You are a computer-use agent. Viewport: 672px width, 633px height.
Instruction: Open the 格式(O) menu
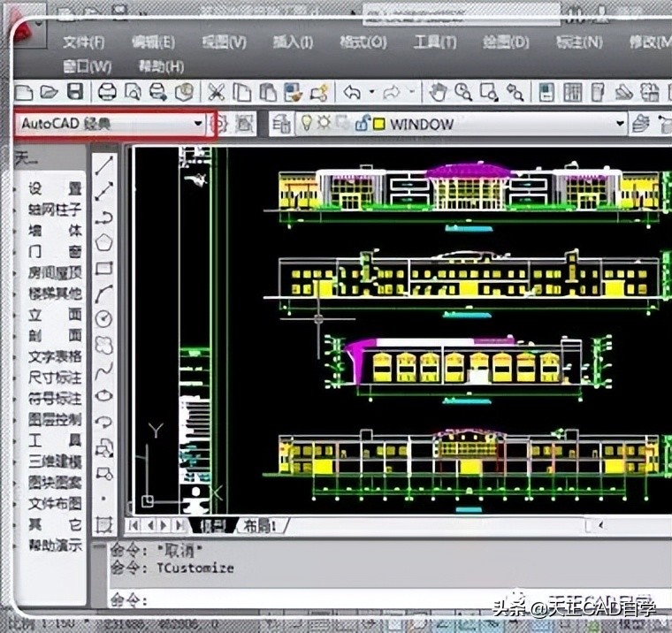pyautogui.click(x=363, y=42)
